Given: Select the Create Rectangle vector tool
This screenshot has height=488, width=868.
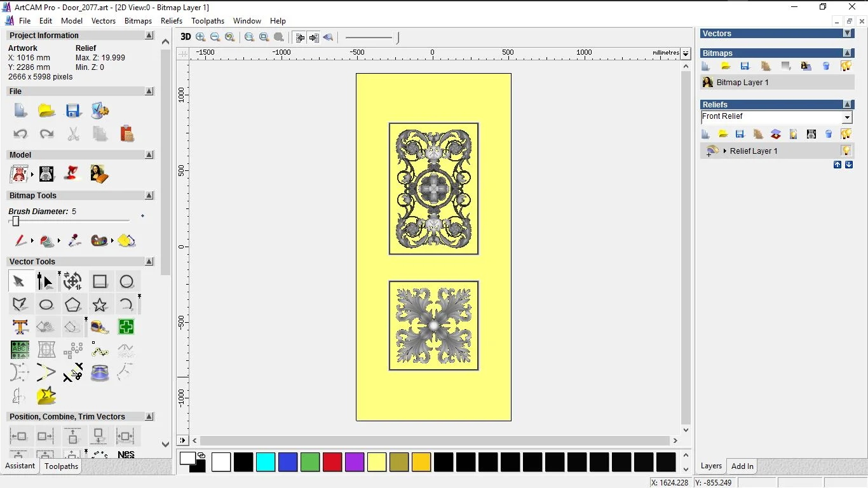Looking at the screenshot, I should click(100, 281).
